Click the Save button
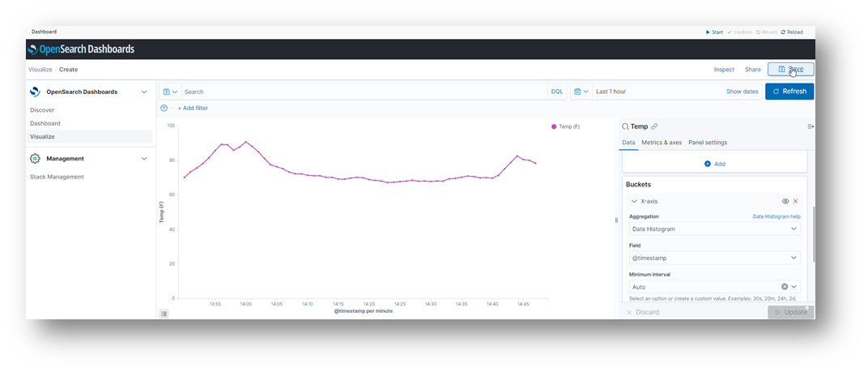The width and height of the screenshot is (868, 372). [790, 70]
